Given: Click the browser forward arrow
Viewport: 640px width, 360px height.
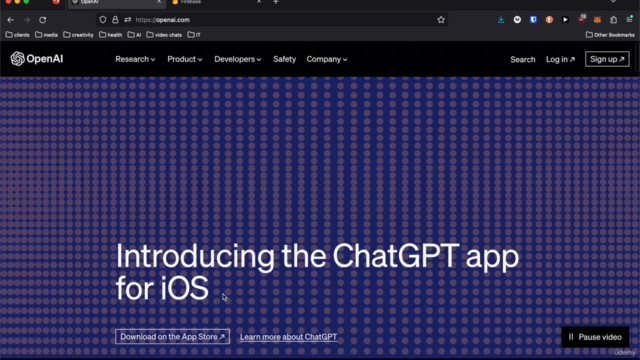Looking at the screenshot, I should (x=27, y=20).
